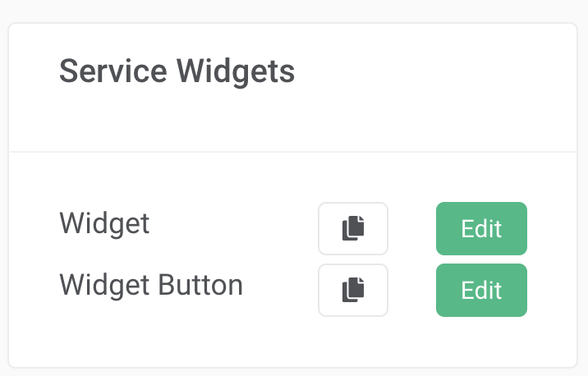Use the clipboard icon left of first Edit

click(353, 228)
